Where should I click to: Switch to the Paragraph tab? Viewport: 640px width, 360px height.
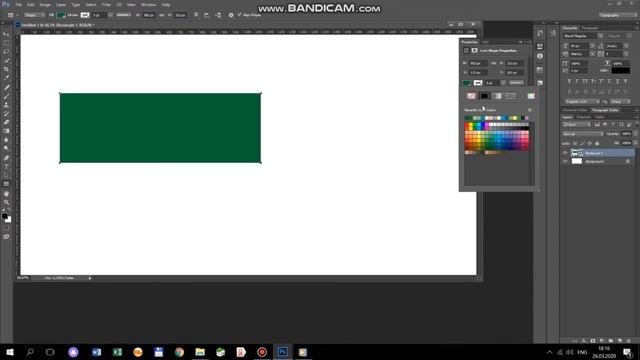pyautogui.click(x=590, y=28)
